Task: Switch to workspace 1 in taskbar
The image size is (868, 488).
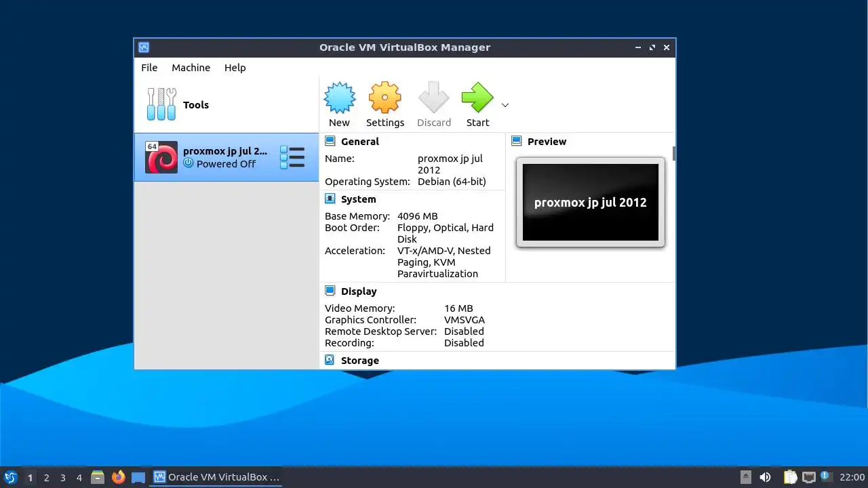Action: (x=30, y=478)
